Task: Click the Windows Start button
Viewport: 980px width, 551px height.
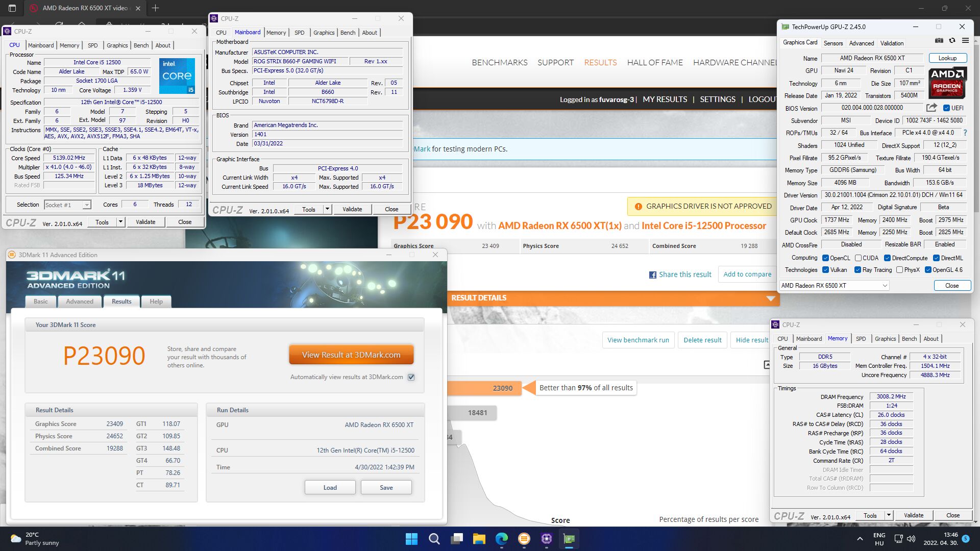Action: click(411, 539)
